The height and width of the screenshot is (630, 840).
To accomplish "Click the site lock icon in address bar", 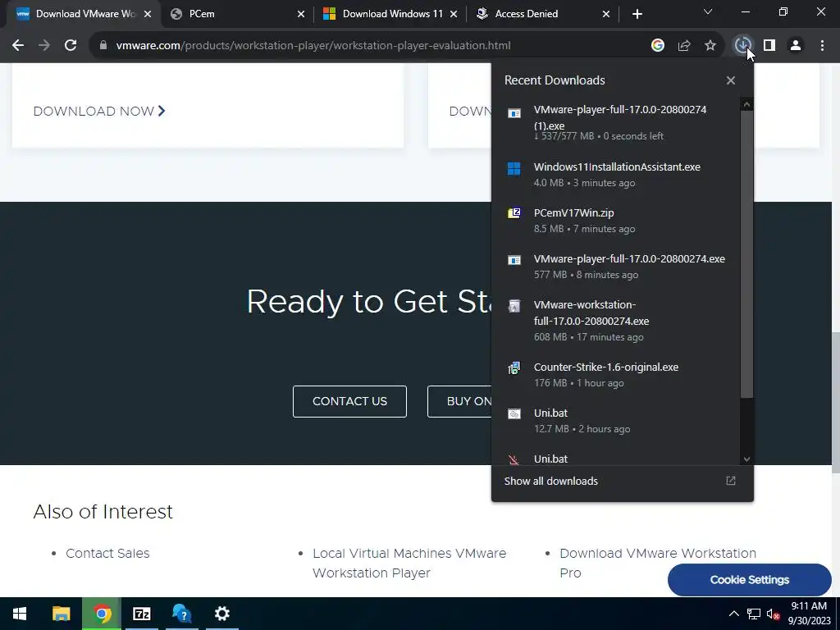I will [103, 46].
